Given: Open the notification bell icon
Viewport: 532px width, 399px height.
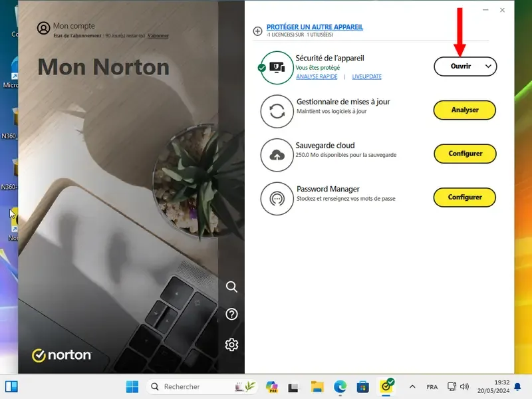Looking at the screenshot, I should click(x=517, y=386).
